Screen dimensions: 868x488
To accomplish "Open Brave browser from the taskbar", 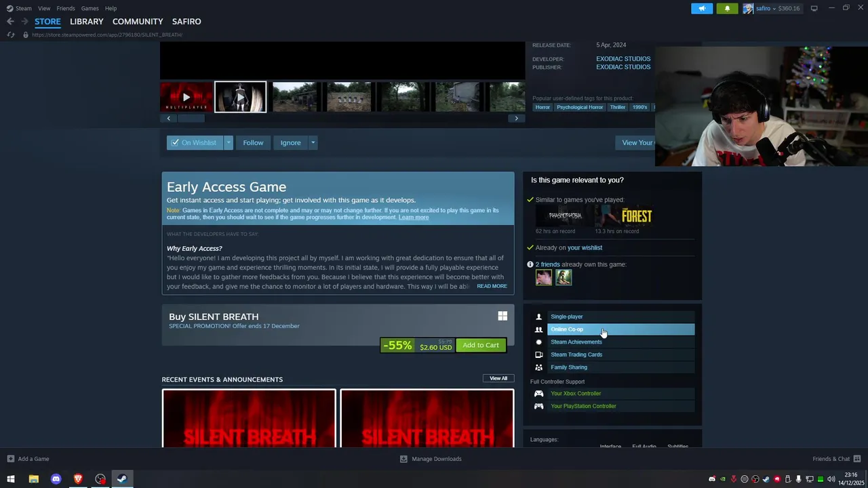I will 78,479.
